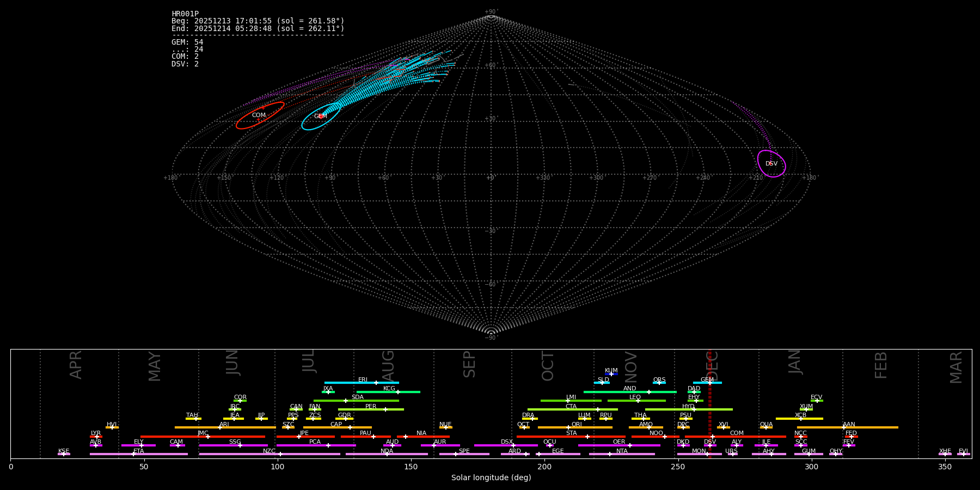This screenshot has height=490, width=980.
Task: Click the XCB shower label in the timeline
Action: tap(800, 415)
